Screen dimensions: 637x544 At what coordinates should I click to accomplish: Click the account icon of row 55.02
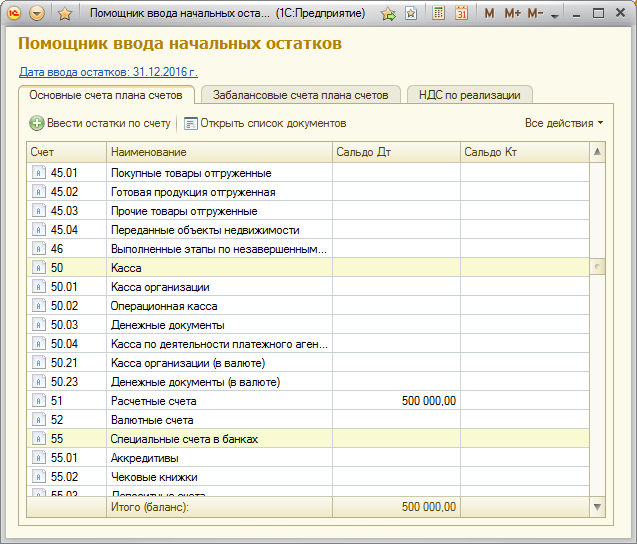coord(39,477)
